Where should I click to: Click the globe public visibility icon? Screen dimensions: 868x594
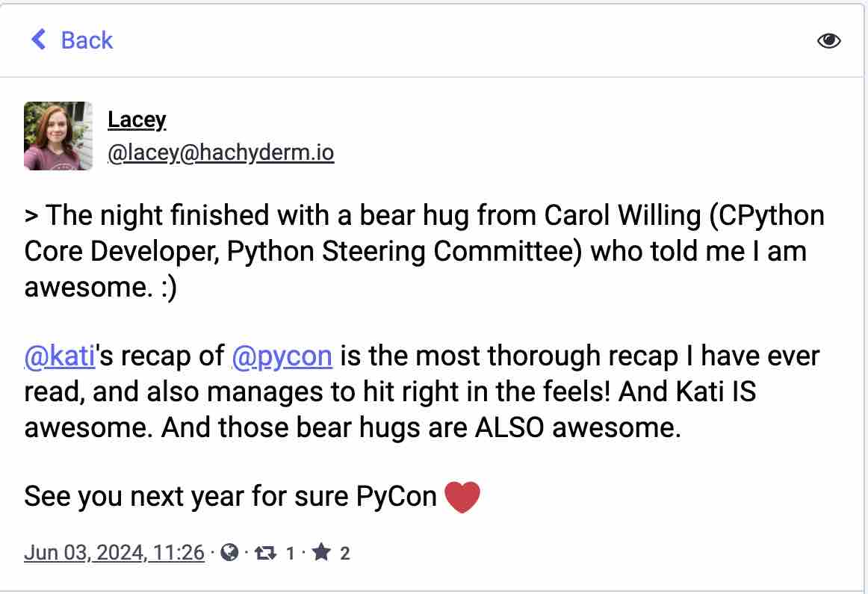(x=229, y=552)
